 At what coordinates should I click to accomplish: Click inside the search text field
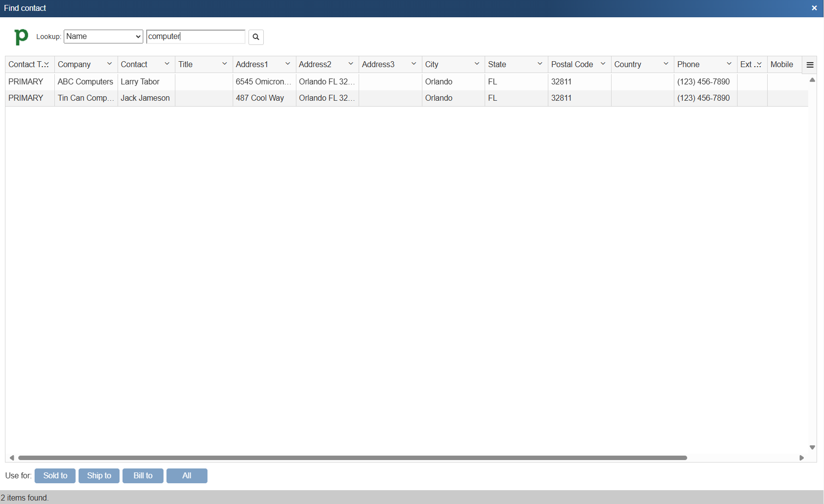coord(196,37)
